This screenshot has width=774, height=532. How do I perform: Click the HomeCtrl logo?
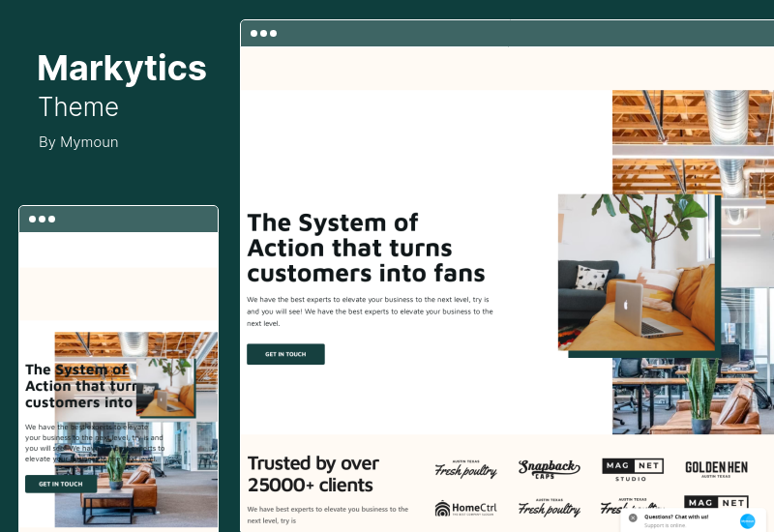click(x=465, y=509)
